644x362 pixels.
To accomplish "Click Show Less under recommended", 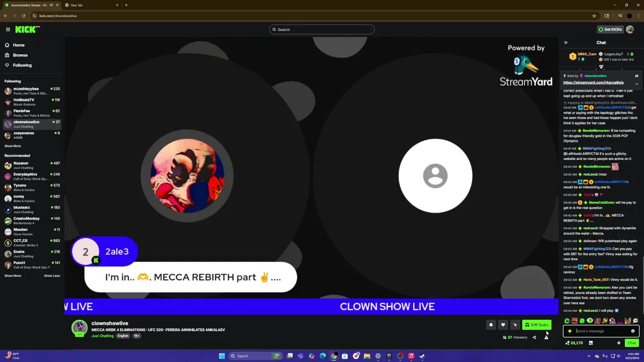I will pyautogui.click(x=52, y=276).
